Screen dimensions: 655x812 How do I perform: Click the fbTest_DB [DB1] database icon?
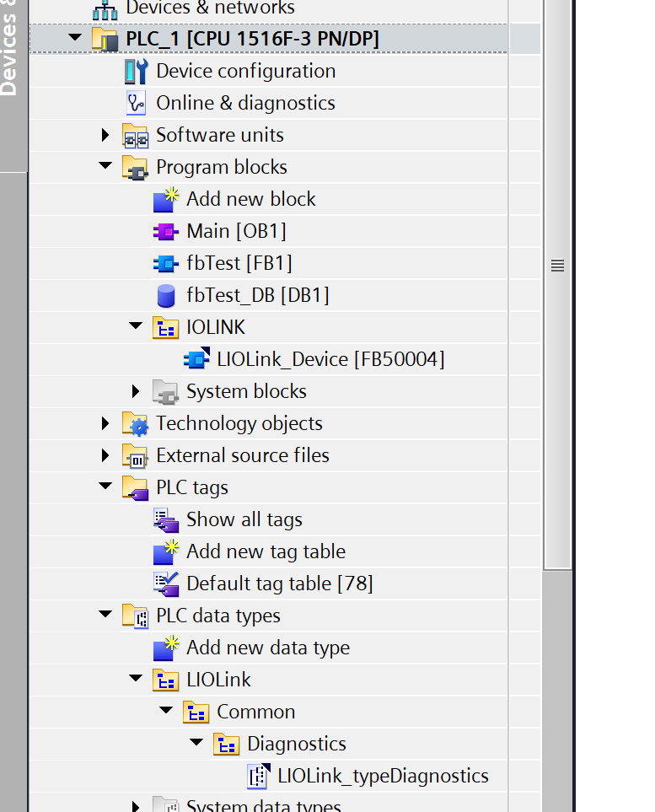(166, 296)
